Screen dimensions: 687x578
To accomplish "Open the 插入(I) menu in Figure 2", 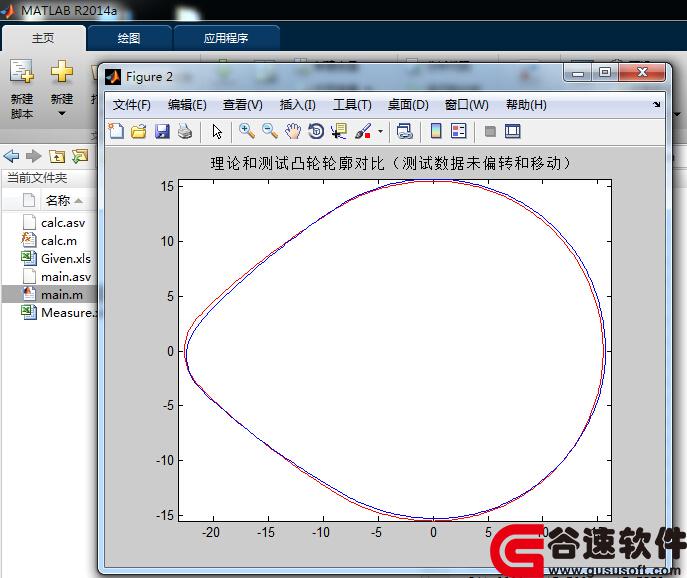I will 297,105.
